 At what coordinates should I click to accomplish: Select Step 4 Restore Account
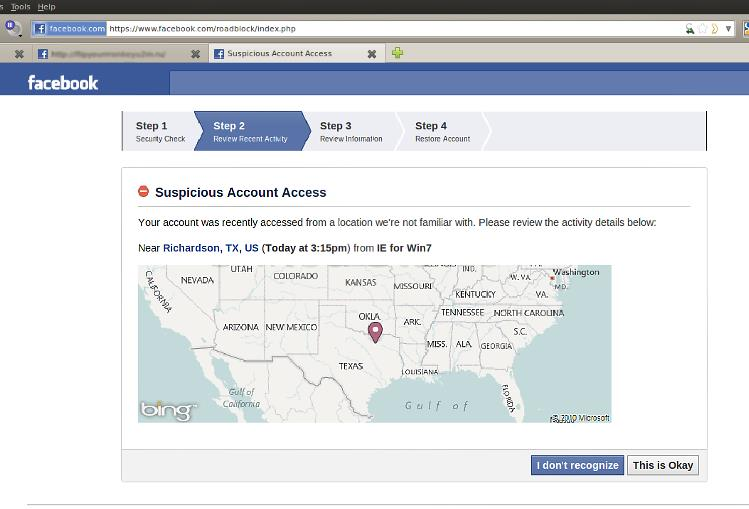(442, 131)
